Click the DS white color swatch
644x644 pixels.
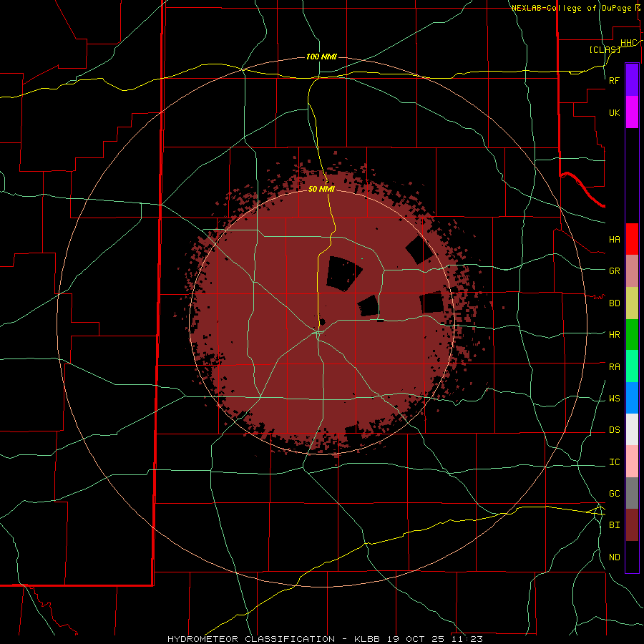click(x=632, y=429)
